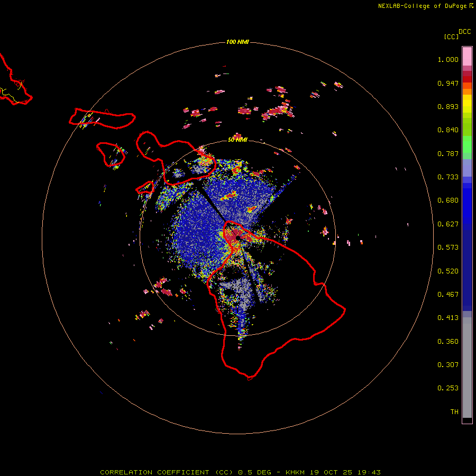Click the radar site center on the map
The height and width of the screenshot is (476, 476).
click(x=238, y=237)
